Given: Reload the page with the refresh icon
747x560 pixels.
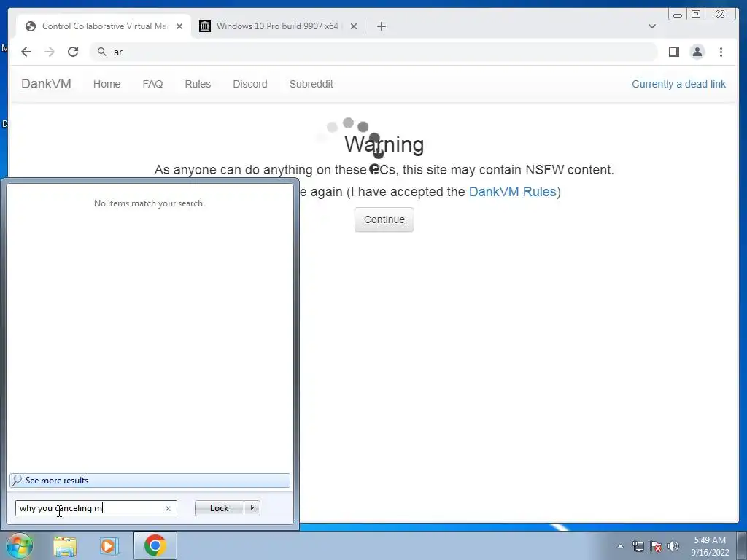Looking at the screenshot, I should point(73,52).
